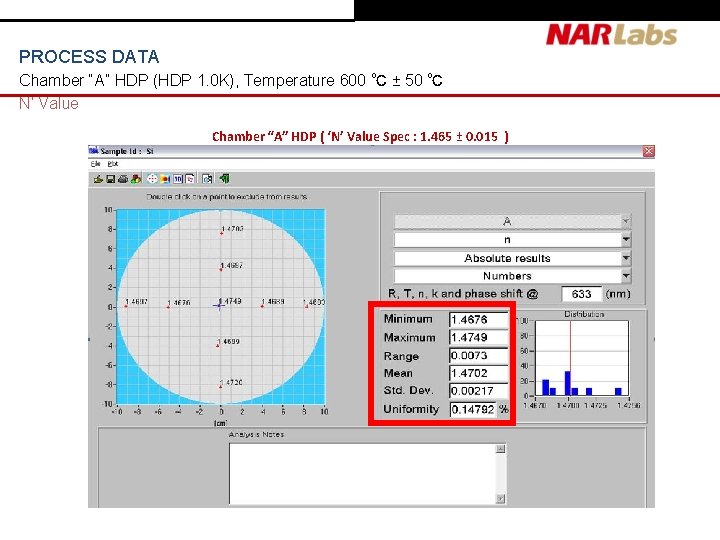Click the copy results toolbar icon
The height and width of the screenshot is (540, 720).
tap(207, 179)
